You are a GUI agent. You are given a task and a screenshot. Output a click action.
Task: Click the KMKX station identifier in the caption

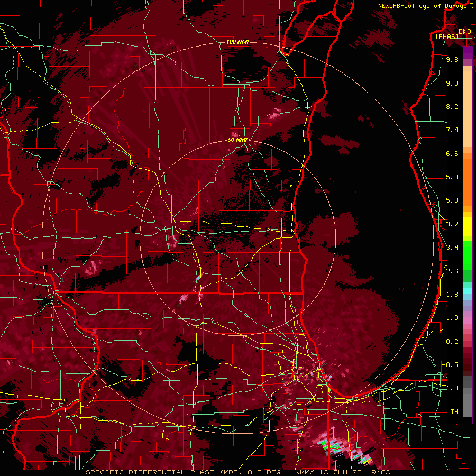[306, 472]
